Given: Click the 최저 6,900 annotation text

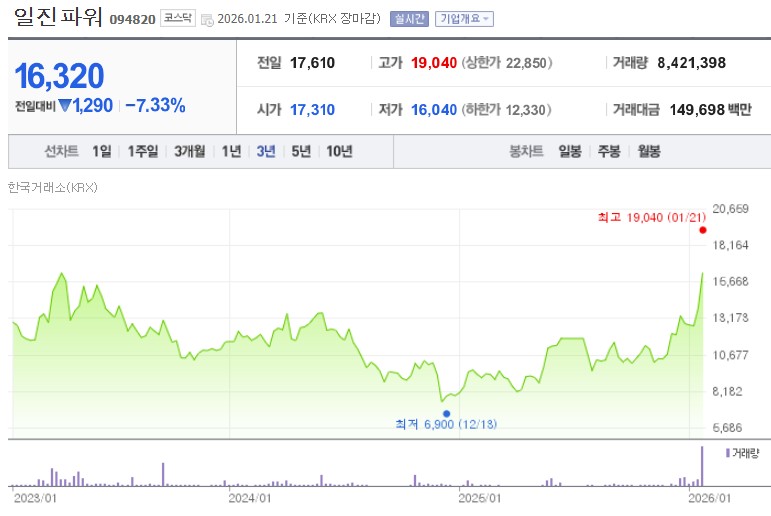Looking at the screenshot, I should tap(446, 424).
